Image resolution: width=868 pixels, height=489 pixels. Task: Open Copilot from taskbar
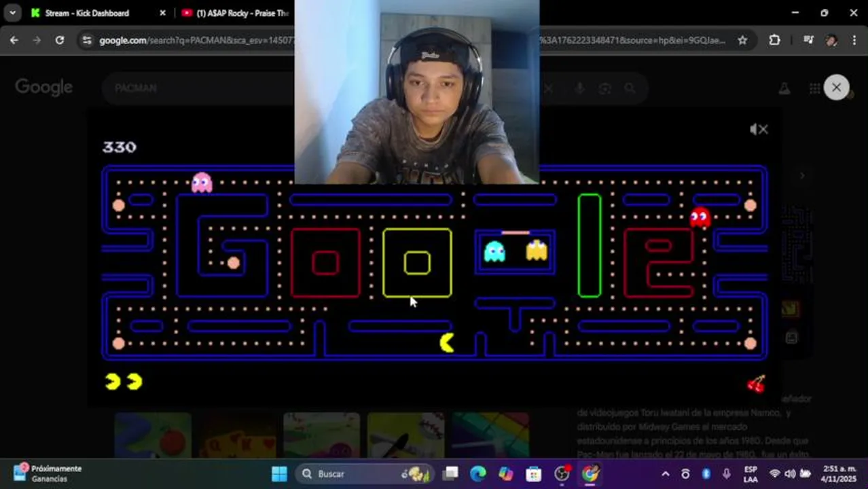(506, 474)
